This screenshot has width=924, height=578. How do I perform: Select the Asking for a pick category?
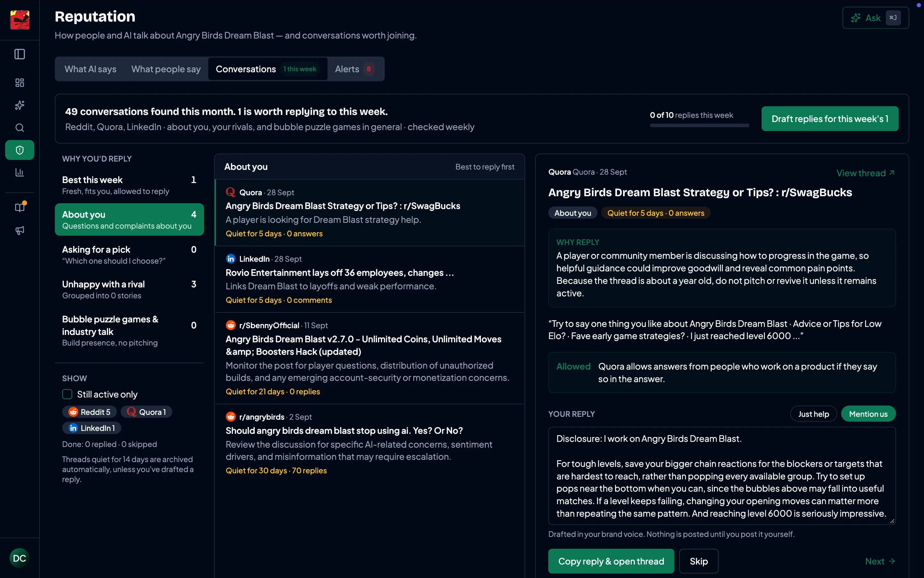pos(129,255)
